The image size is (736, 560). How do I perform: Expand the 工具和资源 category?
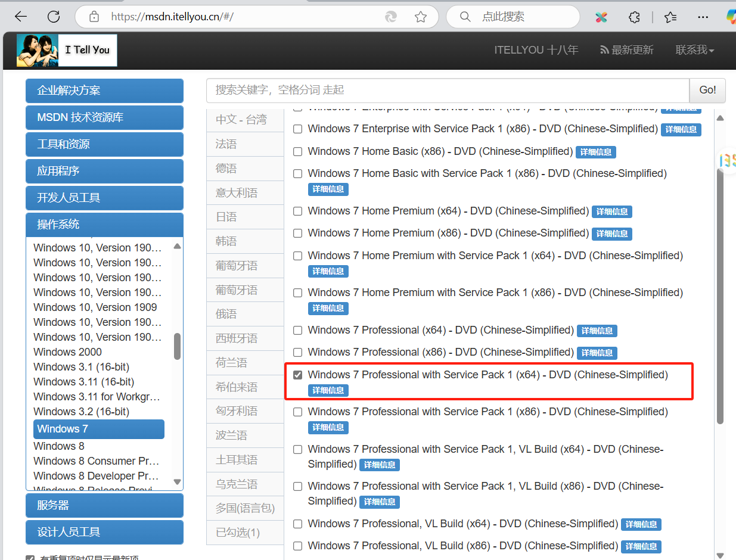[x=104, y=144]
